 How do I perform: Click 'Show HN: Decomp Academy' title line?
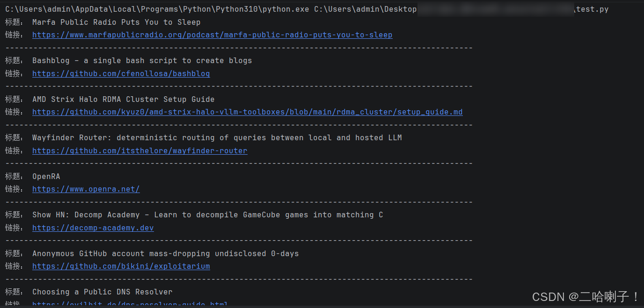(207, 215)
